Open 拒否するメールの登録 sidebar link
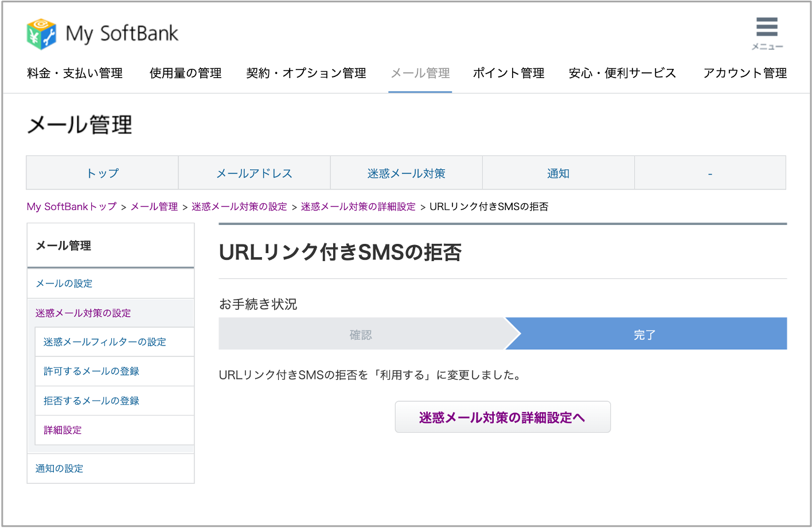 coord(115,401)
